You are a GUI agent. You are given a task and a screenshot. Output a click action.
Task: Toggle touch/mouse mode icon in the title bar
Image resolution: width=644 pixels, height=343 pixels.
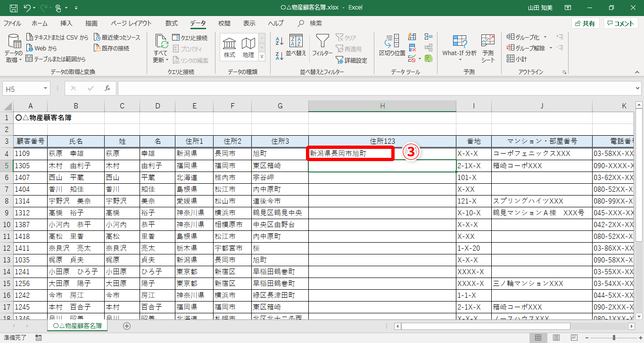(x=58, y=8)
